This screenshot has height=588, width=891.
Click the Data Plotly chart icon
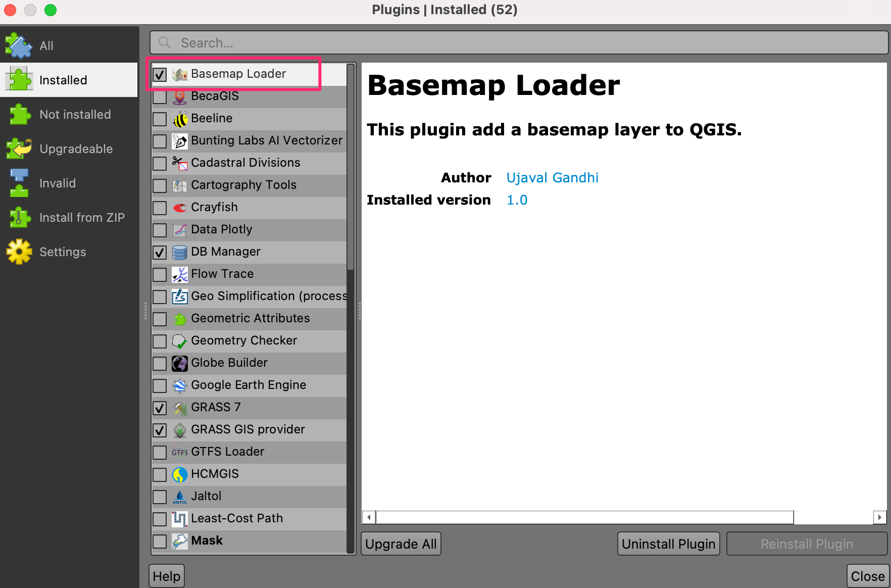180,230
